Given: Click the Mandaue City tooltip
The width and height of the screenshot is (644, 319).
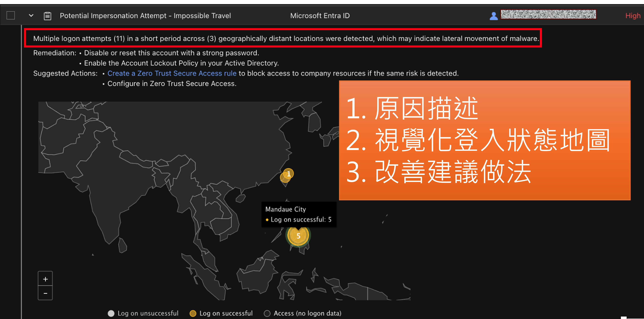Looking at the screenshot, I should (298, 214).
